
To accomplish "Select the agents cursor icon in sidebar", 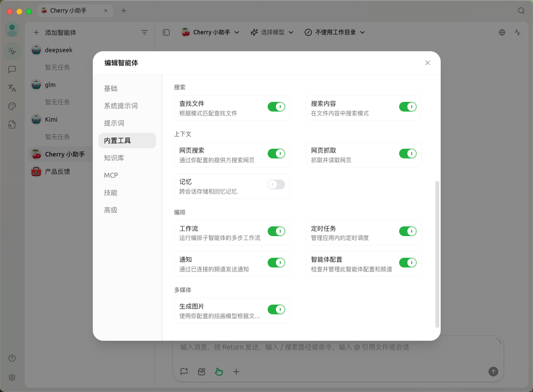I will (12, 51).
